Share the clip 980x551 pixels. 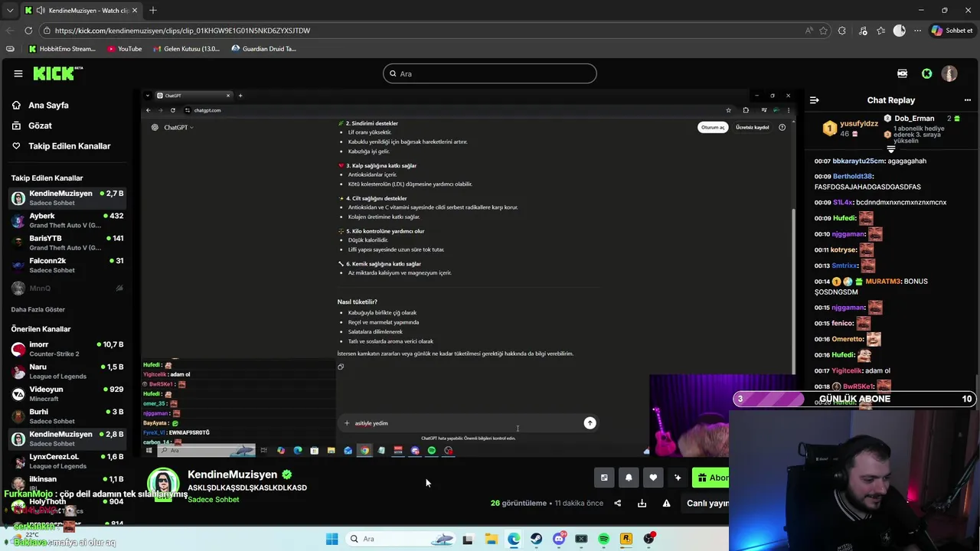(x=618, y=503)
